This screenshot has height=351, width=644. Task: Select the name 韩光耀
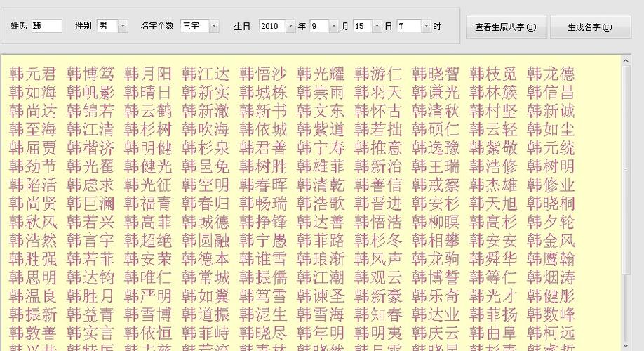tap(321, 74)
